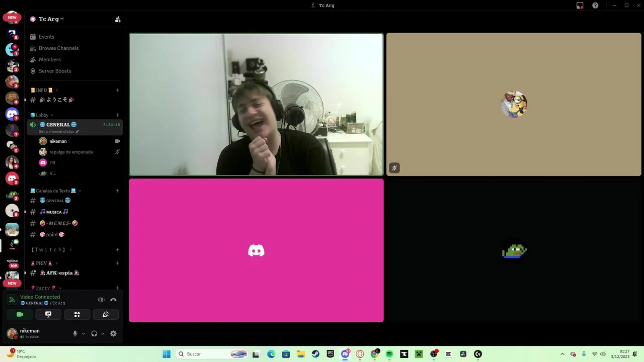The height and width of the screenshot is (362, 644).
Task: Select the GENERAL voice channel
Action: point(74,127)
